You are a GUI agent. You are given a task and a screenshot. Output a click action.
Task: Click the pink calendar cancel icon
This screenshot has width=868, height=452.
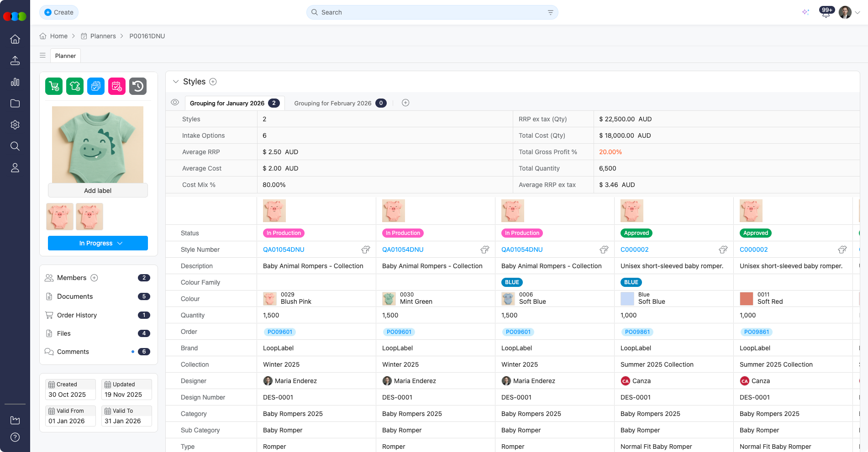[116, 86]
